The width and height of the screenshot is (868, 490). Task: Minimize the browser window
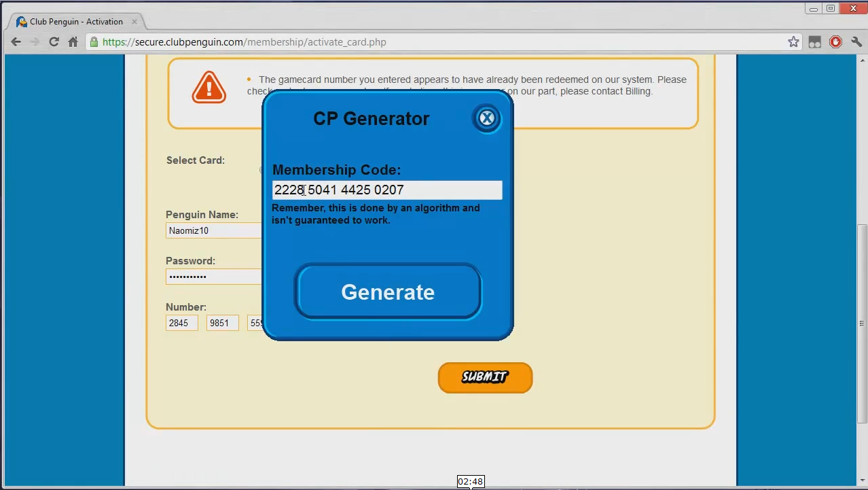[x=814, y=8]
